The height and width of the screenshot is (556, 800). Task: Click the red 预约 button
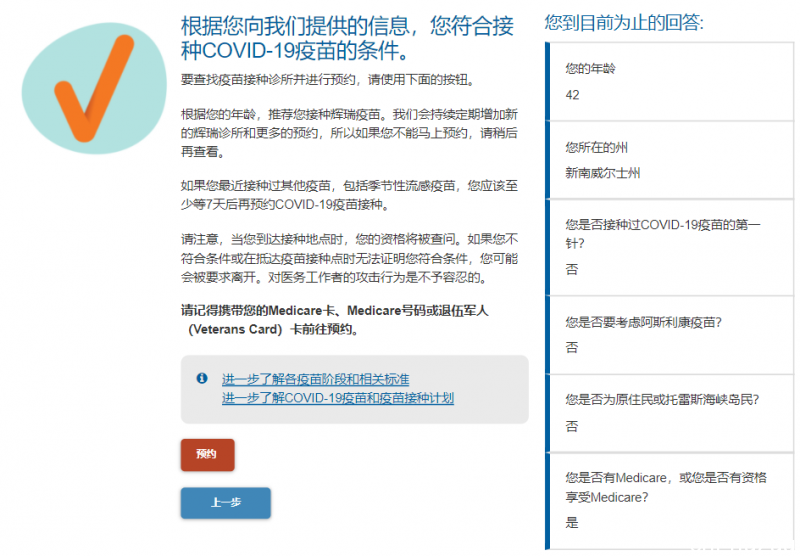point(208,454)
